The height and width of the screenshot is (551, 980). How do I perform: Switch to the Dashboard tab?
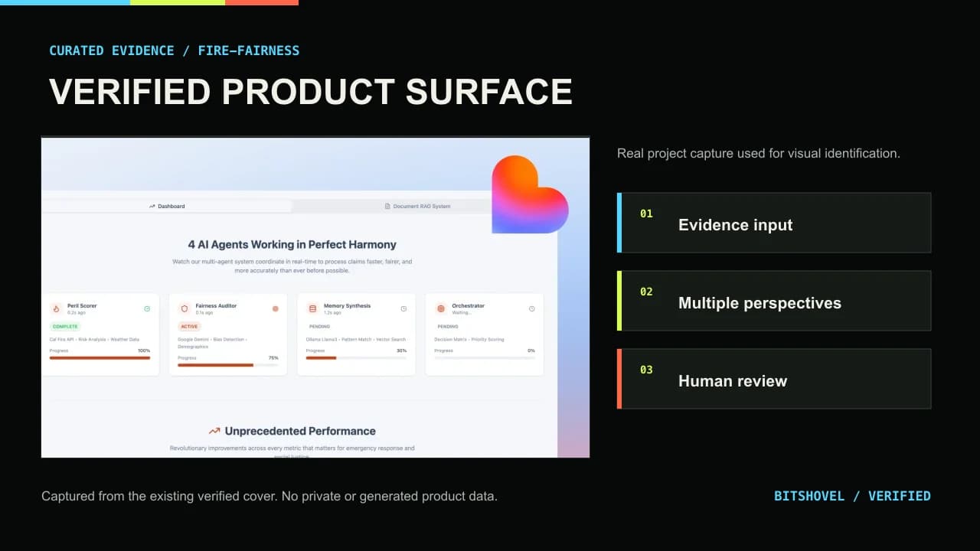tap(167, 206)
